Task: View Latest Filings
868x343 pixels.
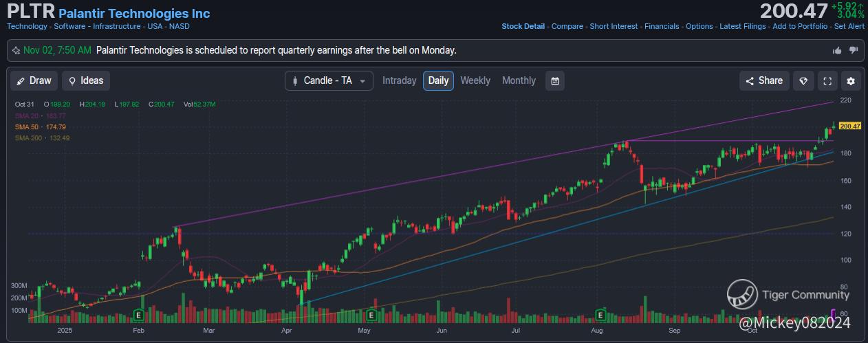Action: tap(742, 26)
